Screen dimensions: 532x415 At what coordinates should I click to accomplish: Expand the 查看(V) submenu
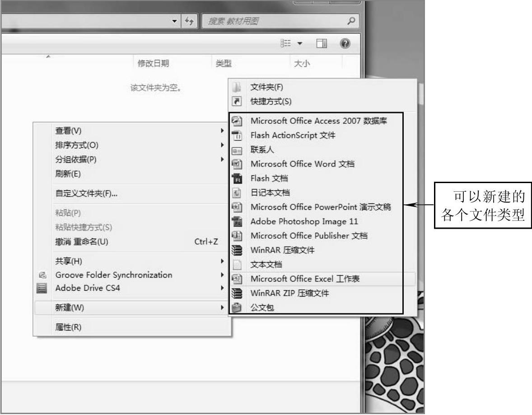pyautogui.click(x=222, y=130)
